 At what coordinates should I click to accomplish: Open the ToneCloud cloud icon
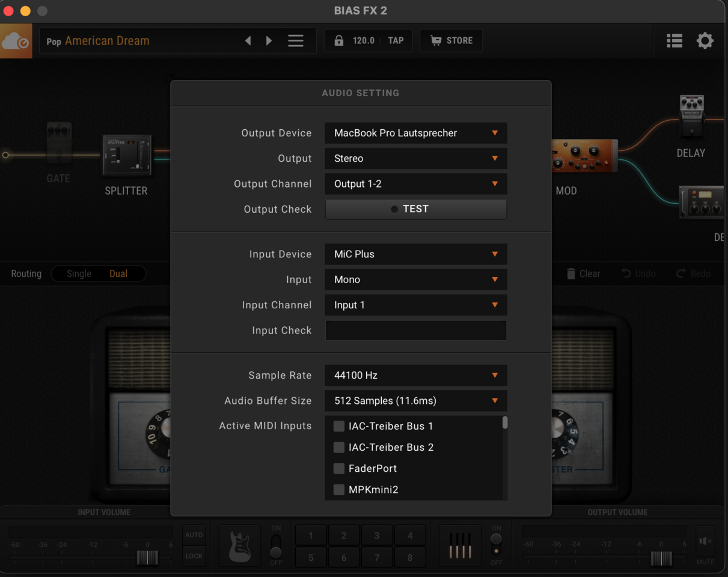point(16,41)
